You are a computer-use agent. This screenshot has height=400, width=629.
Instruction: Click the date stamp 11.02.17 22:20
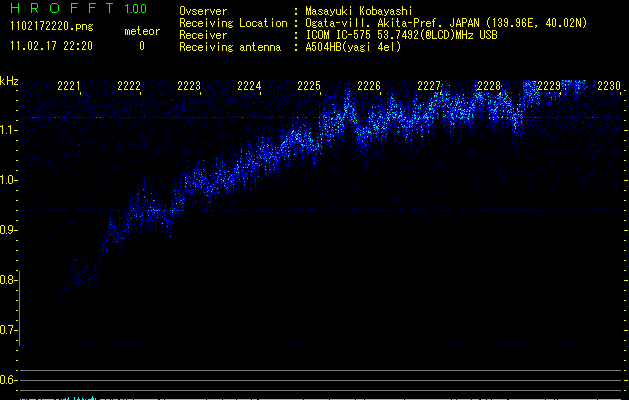51,46
